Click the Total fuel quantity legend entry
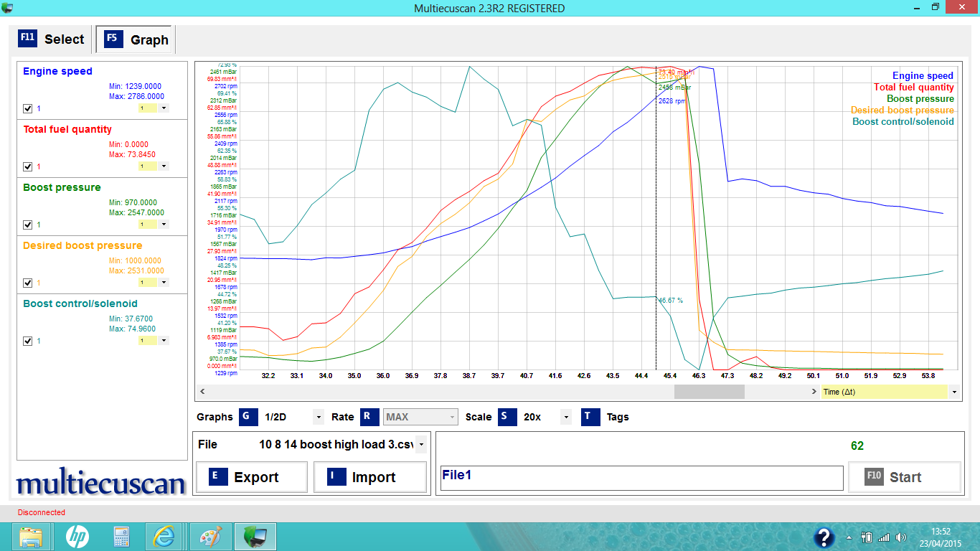This screenshot has width=980, height=551. [x=913, y=88]
